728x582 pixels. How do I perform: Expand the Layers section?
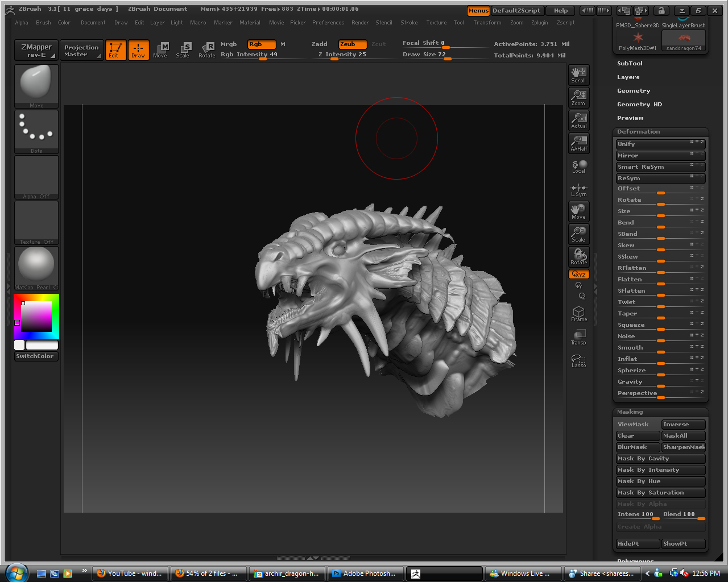628,77
